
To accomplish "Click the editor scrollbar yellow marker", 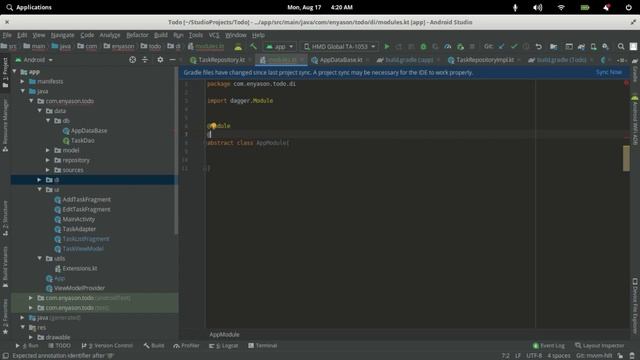I will 626,158.
